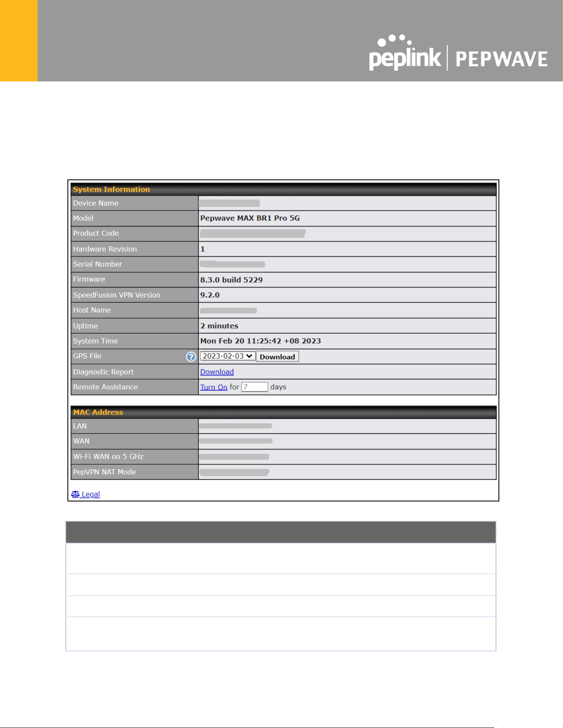563x728 pixels.
Task: Turn On Remote Assistance link
Action: (213, 387)
